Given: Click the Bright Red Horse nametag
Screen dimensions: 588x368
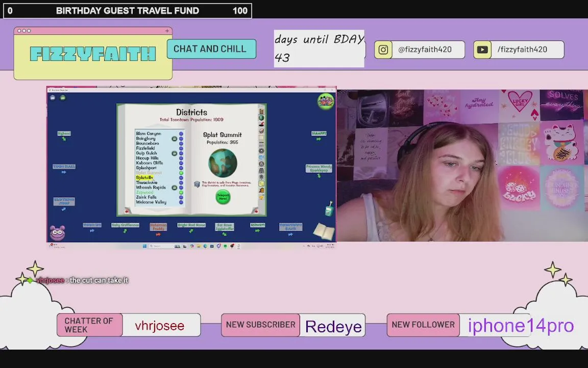Looking at the screenshot, I should [191, 225].
